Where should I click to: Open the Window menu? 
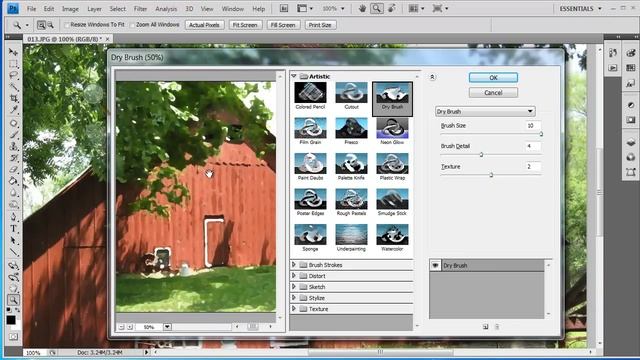233,9
